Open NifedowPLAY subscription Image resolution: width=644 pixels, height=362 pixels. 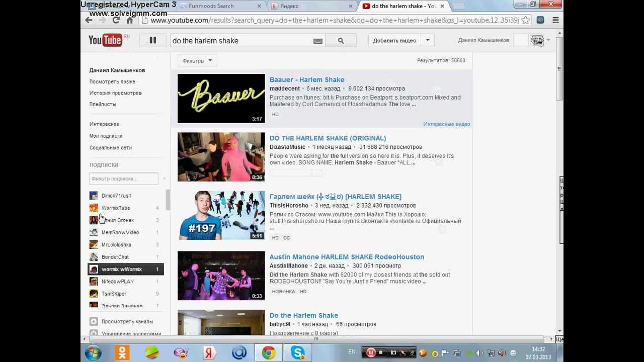click(x=118, y=282)
